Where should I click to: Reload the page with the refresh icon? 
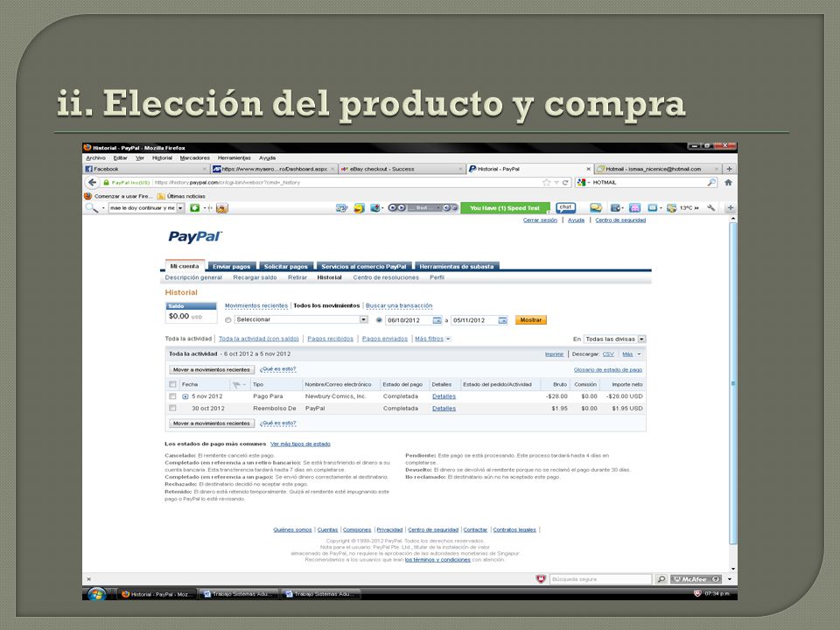pyautogui.click(x=565, y=183)
